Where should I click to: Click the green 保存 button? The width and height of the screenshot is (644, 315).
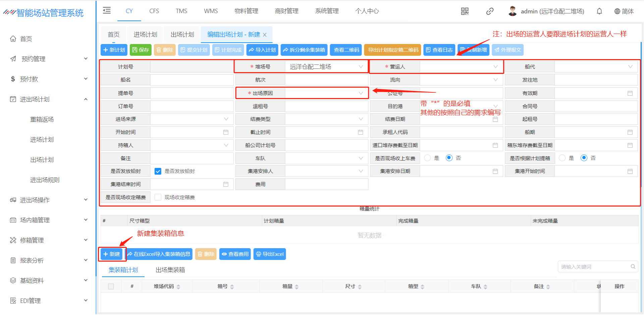click(x=141, y=50)
